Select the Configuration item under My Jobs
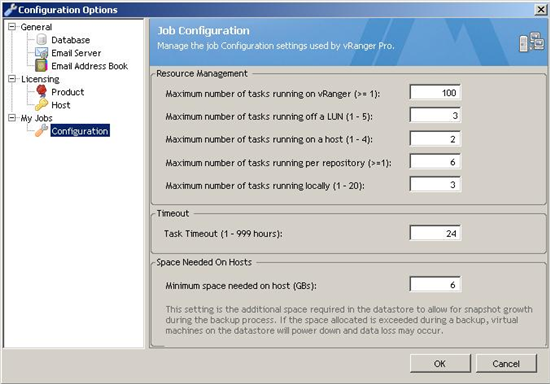Image resolution: width=550 pixels, height=384 pixels. pos(80,131)
